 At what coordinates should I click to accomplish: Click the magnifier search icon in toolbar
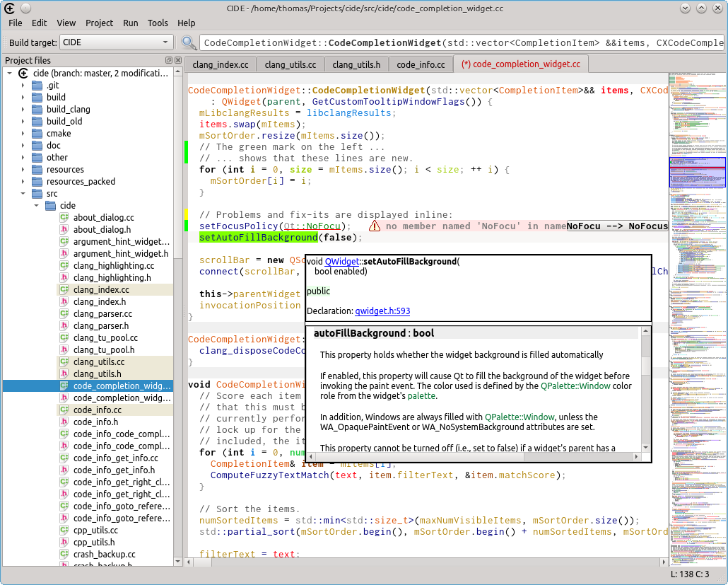pos(189,42)
